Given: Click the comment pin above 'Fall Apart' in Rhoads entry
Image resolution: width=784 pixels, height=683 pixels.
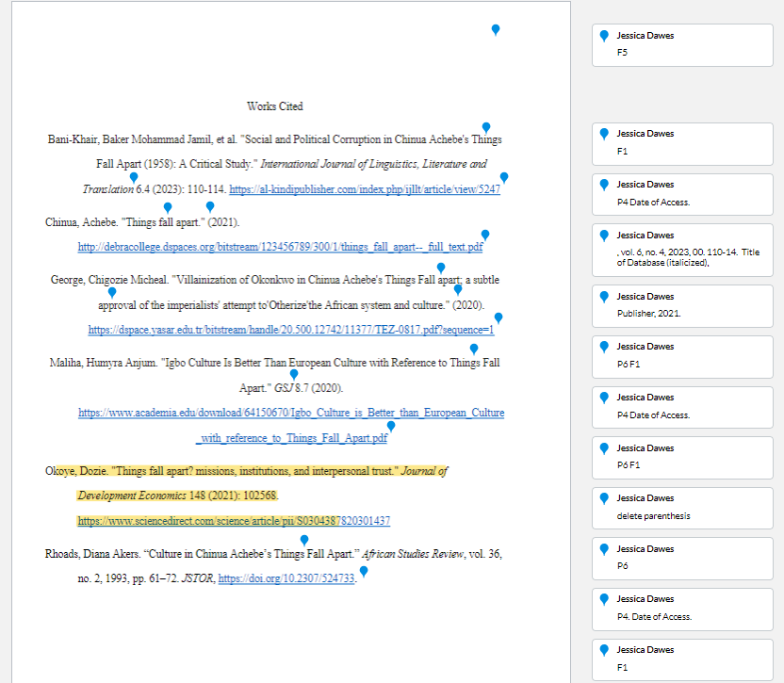Looking at the screenshot, I should (x=304, y=540).
